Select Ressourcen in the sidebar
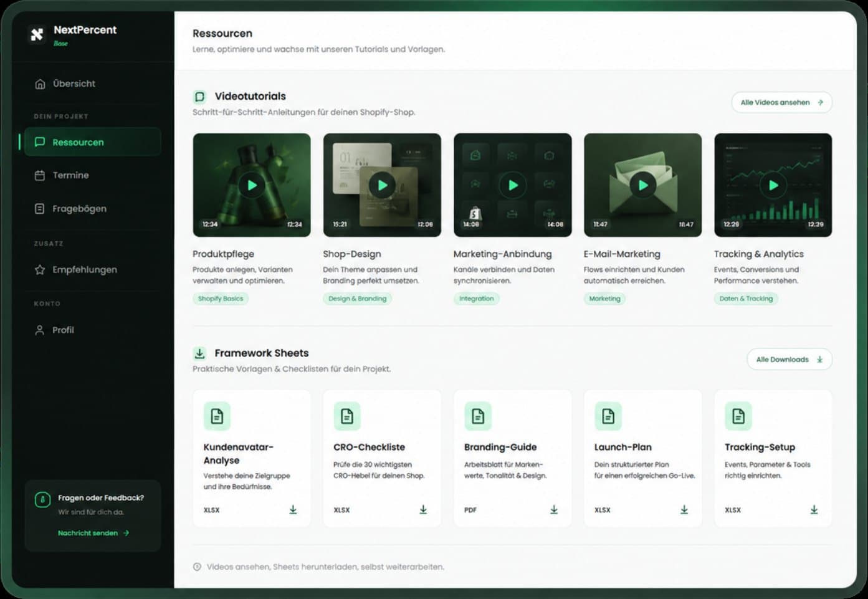Viewport: 868px width, 599px height. pos(92,142)
